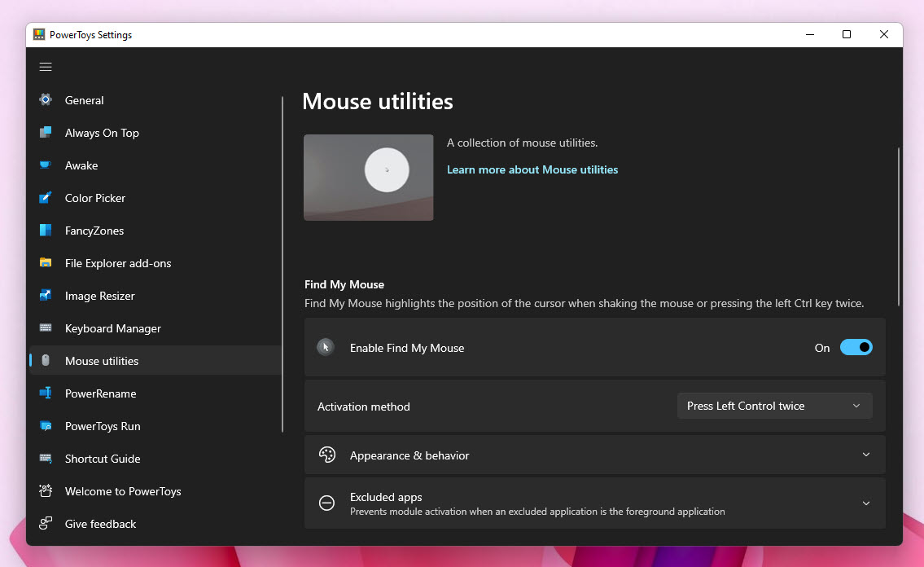The image size is (924, 567).
Task: Select Shortcut Guide in sidebar
Action: pyautogui.click(x=155, y=459)
